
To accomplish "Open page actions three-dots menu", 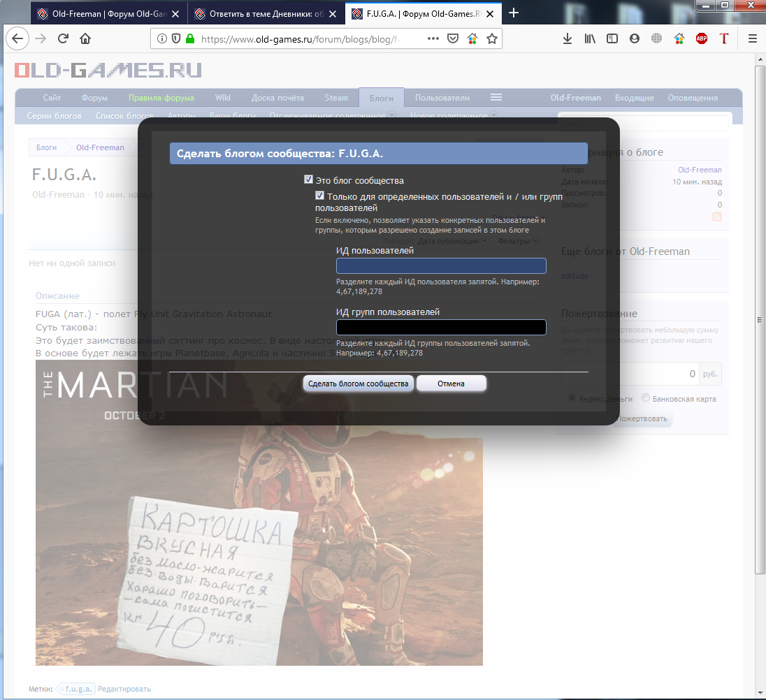I will point(433,38).
